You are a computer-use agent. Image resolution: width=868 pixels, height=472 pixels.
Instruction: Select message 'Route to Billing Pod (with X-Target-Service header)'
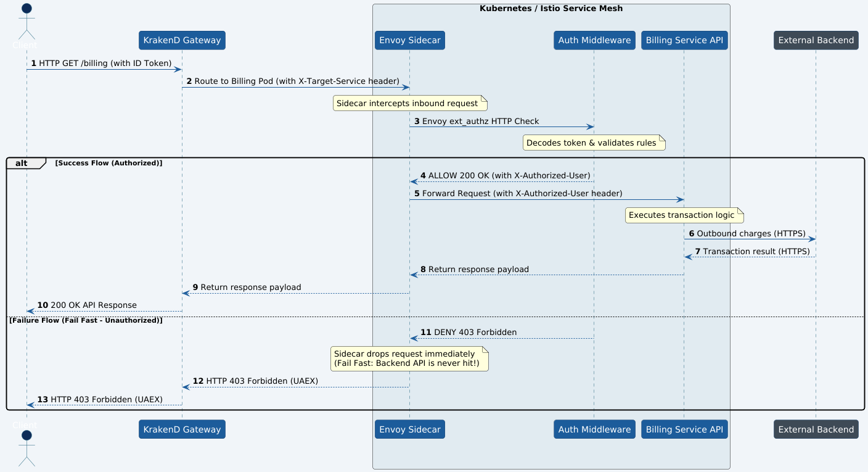click(297, 81)
